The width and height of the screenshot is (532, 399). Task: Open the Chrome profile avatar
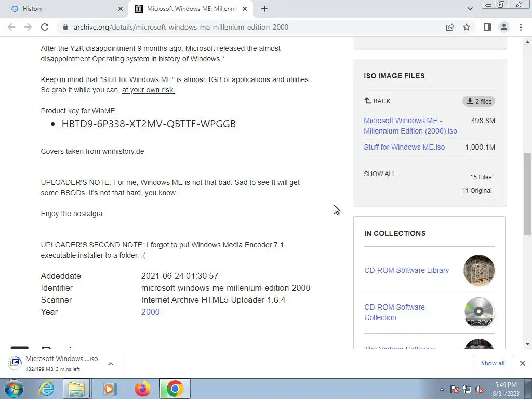point(504,27)
